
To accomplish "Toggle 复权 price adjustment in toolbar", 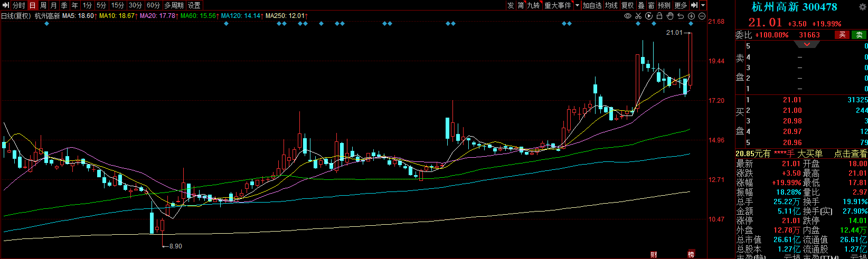I will pyautogui.click(x=627, y=5).
